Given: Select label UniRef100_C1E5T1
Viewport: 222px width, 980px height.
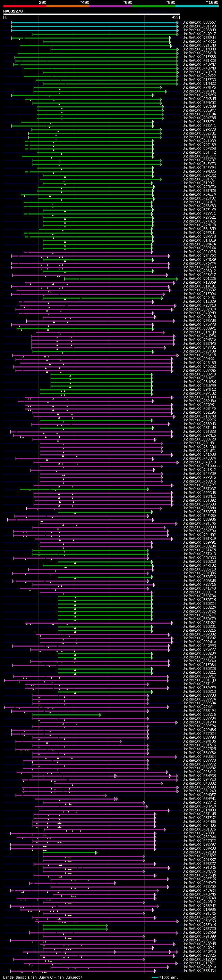Looking at the screenshot, I should coord(199,963).
